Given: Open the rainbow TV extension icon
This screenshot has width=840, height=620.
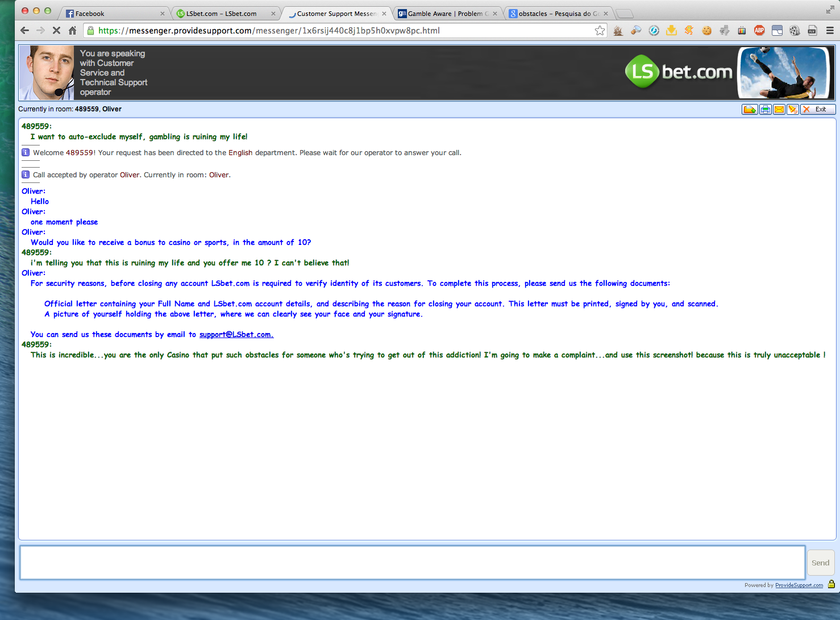Looking at the screenshot, I should [742, 31].
